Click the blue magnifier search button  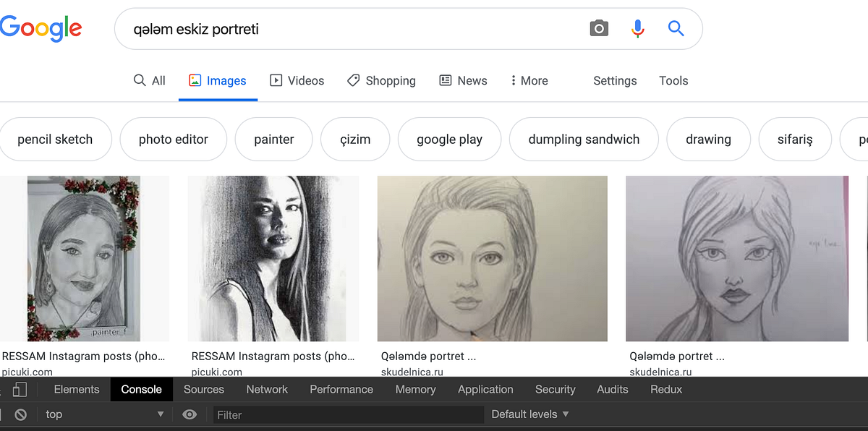676,29
